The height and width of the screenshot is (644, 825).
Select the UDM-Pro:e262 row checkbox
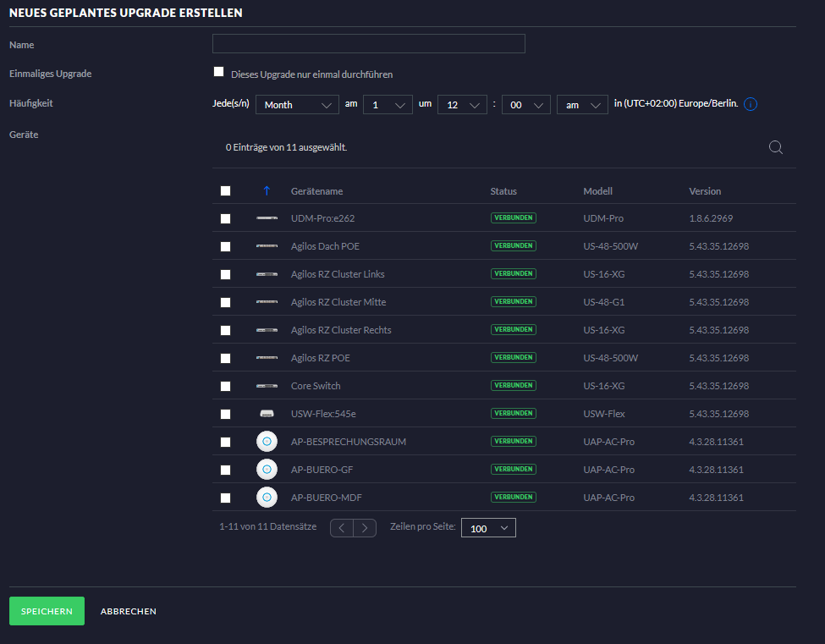tap(225, 218)
